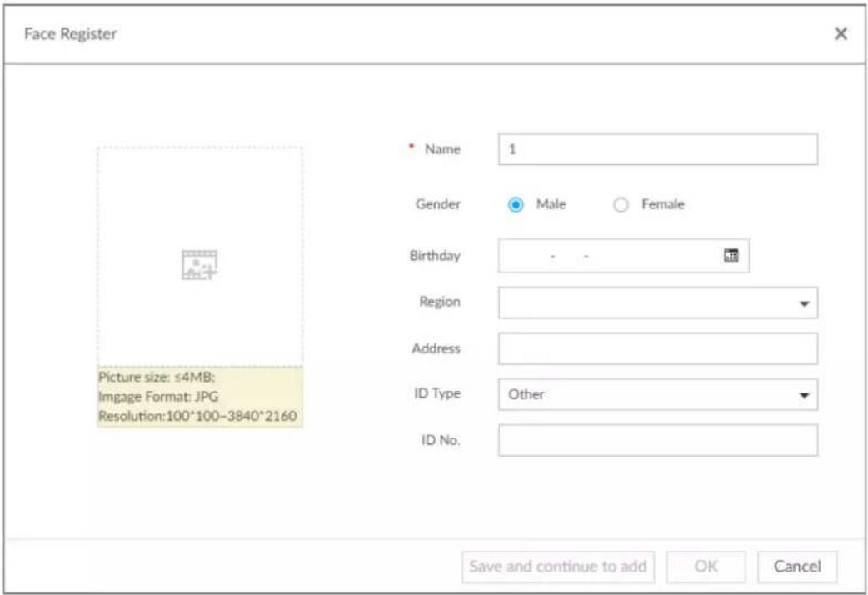Open the ID Type dropdown showing Other
Image resolution: width=868 pixels, height=595 pixels.
click(x=657, y=394)
